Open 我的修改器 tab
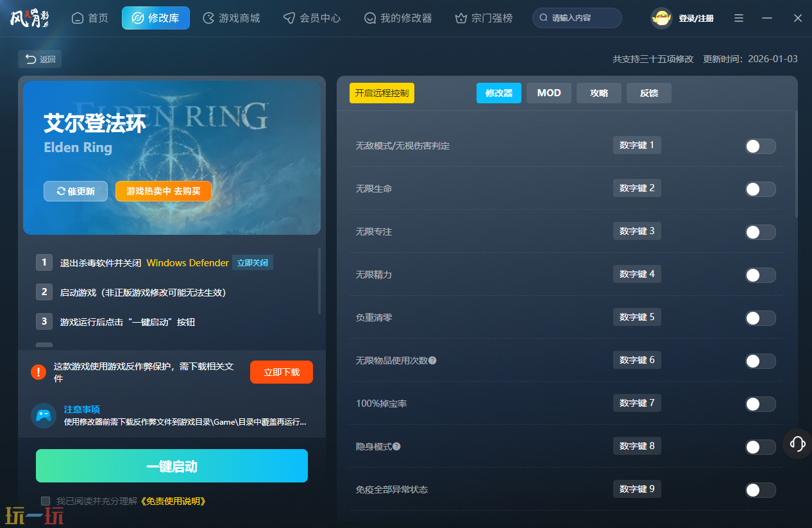812x528 pixels. click(x=398, y=18)
